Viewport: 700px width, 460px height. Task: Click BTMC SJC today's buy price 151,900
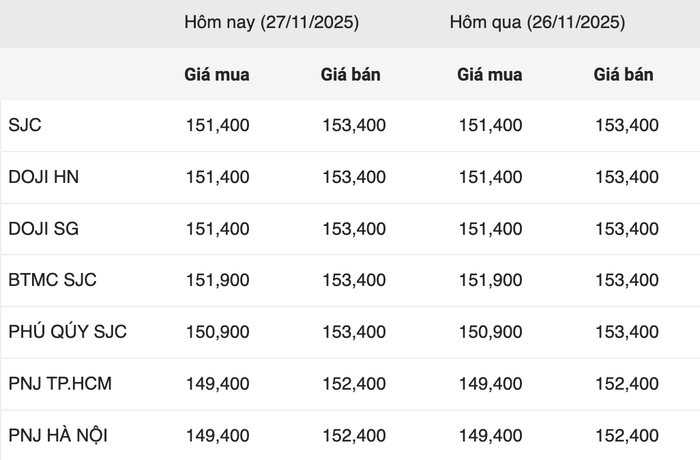click(218, 280)
